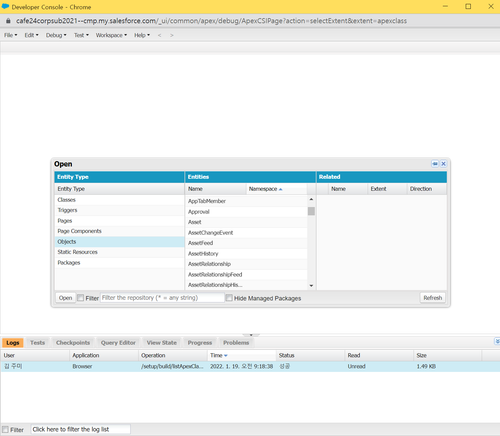Click the browser URL address text
The height and width of the screenshot is (436, 500).
coord(211,21)
